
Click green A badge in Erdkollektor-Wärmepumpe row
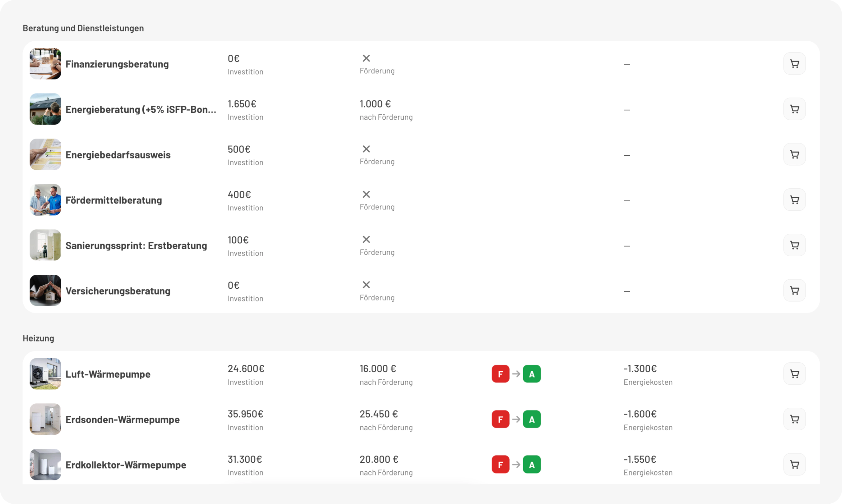coord(531,465)
